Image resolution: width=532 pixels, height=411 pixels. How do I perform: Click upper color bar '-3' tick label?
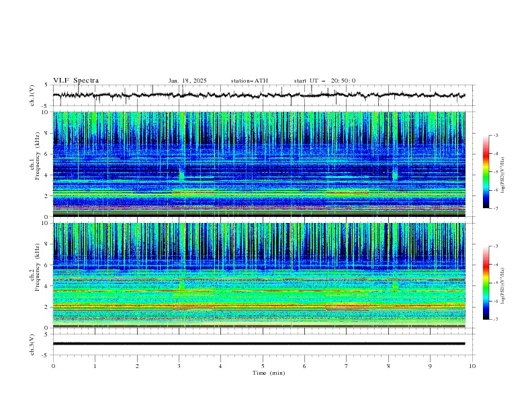(495, 135)
